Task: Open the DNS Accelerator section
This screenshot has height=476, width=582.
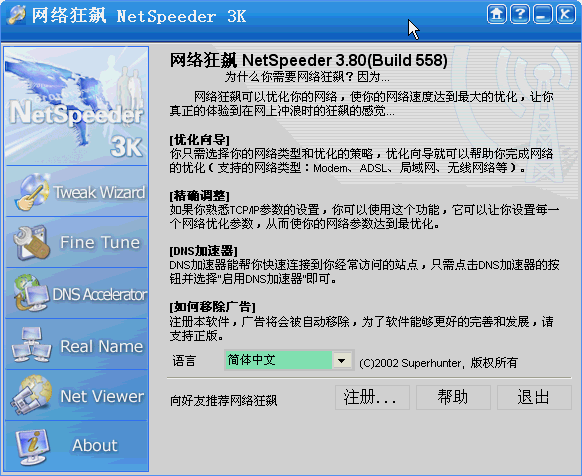Action: pyautogui.click(x=77, y=293)
